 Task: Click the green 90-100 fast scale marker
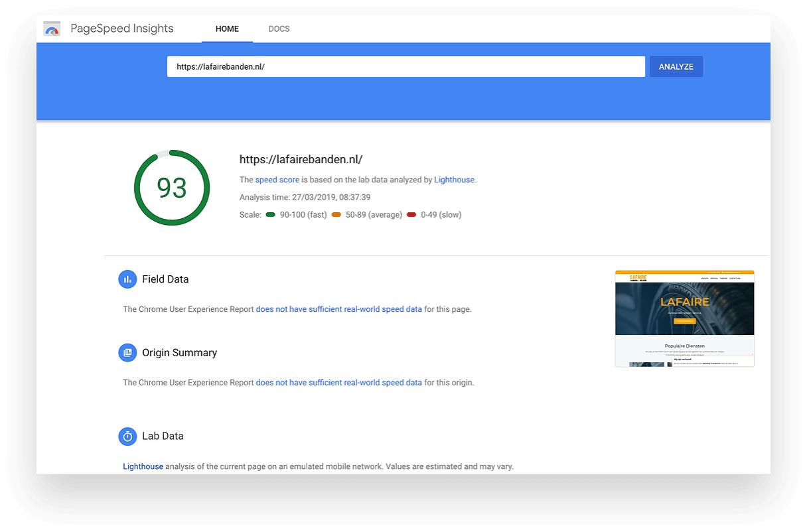coord(271,215)
